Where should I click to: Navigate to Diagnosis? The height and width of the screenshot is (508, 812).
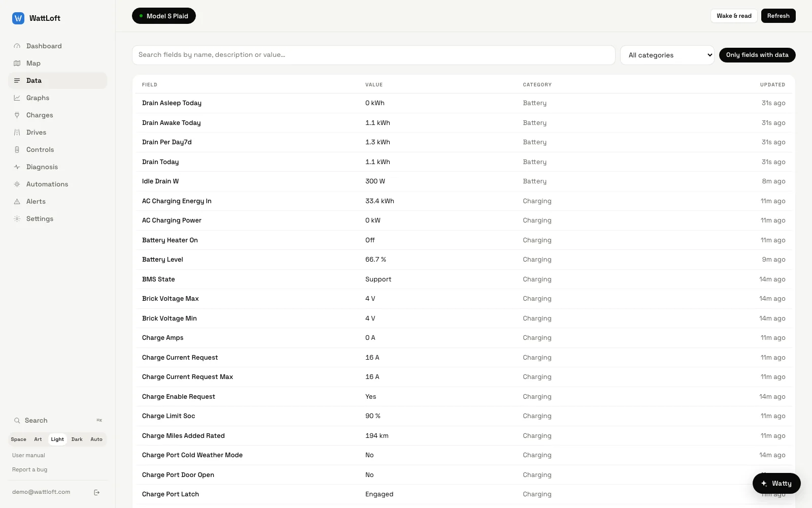pyautogui.click(x=58, y=167)
